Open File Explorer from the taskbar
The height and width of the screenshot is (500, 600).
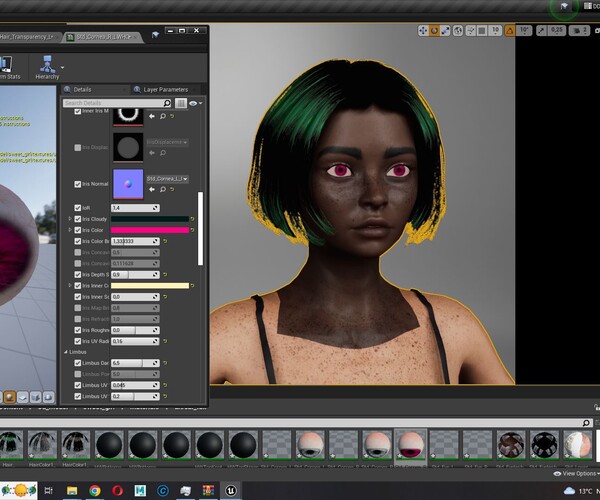72,490
